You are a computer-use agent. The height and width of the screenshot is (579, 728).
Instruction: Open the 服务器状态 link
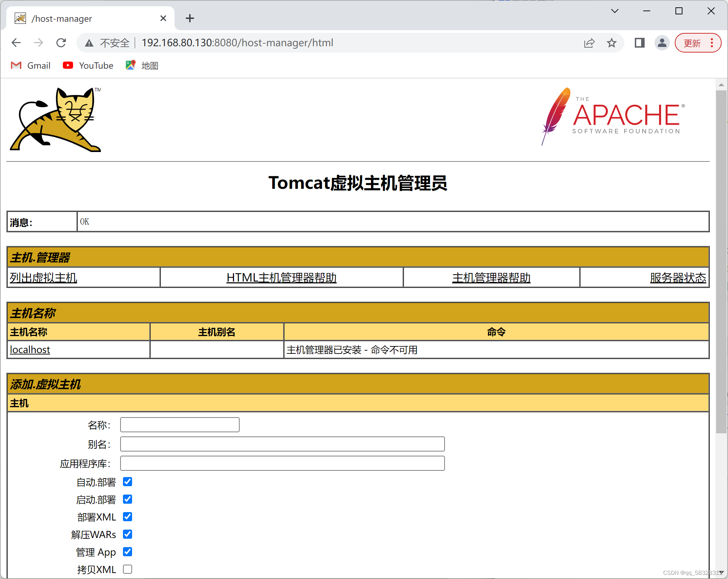(678, 277)
